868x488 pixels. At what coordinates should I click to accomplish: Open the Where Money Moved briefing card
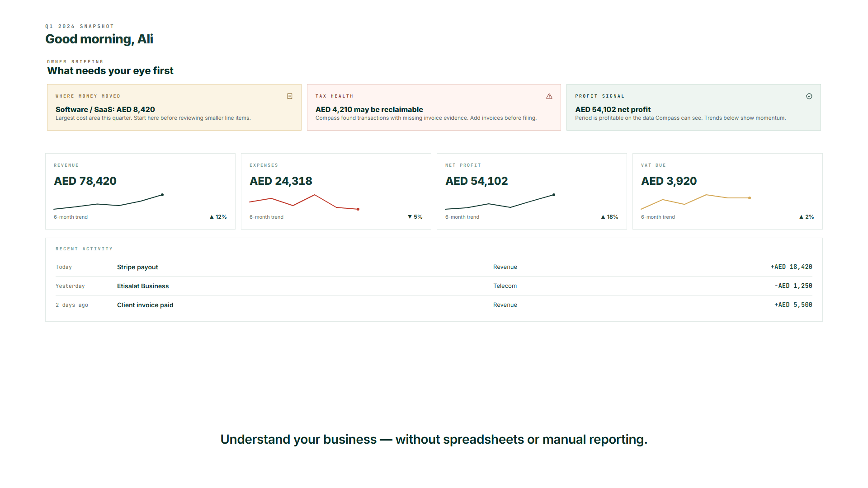(174, 108)
